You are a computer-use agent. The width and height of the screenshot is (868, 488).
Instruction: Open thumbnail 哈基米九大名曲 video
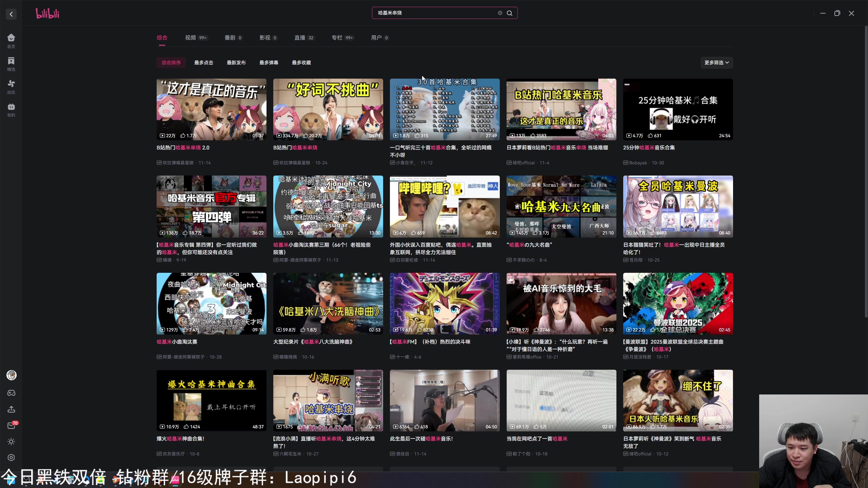coord(561,206)
